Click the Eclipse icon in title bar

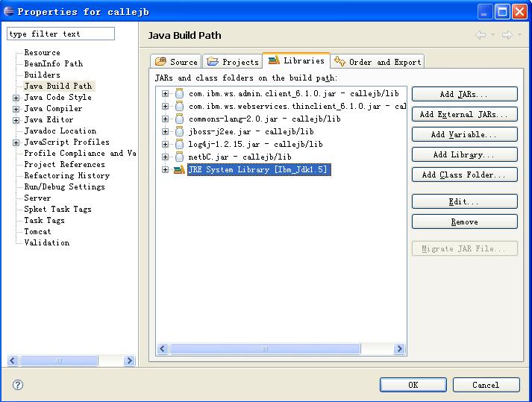[9, 11]
